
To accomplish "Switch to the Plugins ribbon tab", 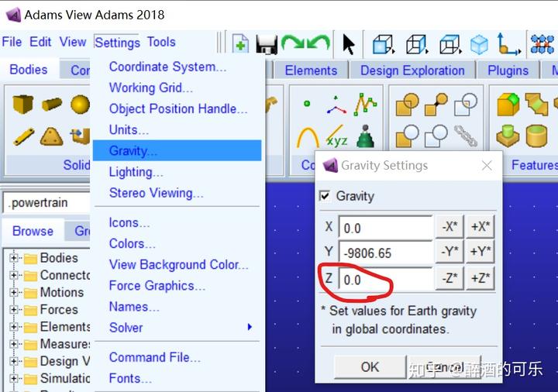I will 508,70.
